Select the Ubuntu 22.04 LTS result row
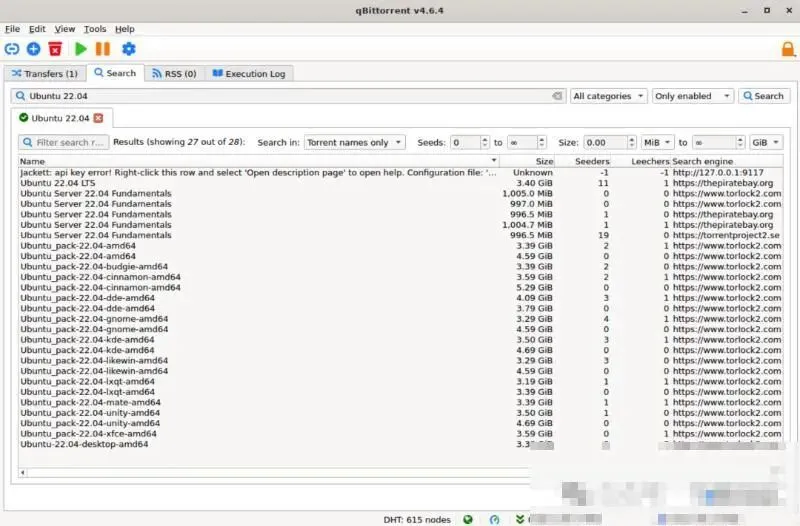800x526 pixels. click(x=401, y=183)
